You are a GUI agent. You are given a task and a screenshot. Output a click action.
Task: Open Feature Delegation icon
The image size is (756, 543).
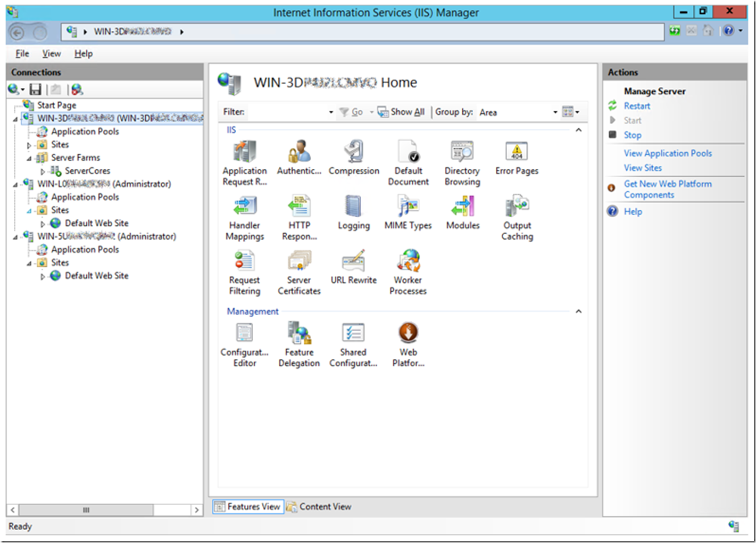tap(299, 344)
